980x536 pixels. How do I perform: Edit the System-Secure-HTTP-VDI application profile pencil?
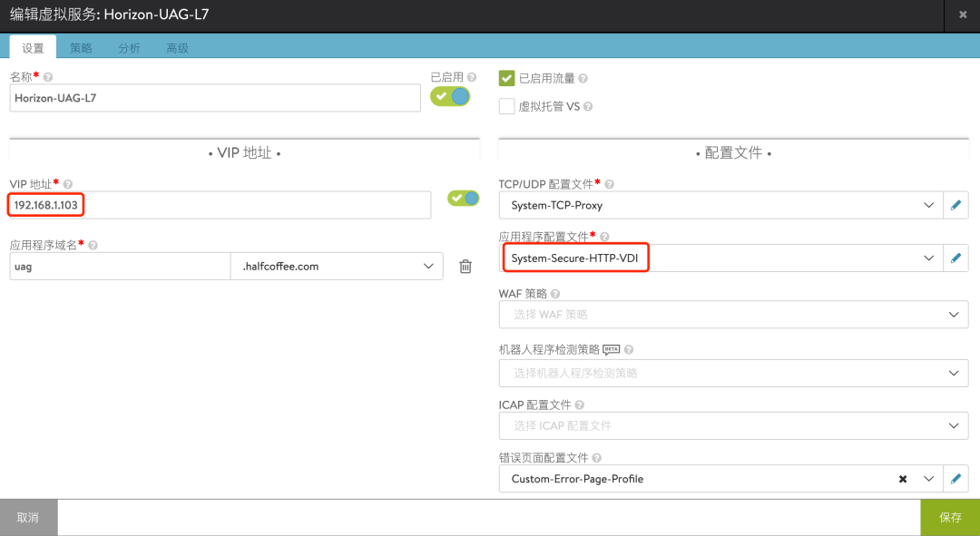pos(955,258)
